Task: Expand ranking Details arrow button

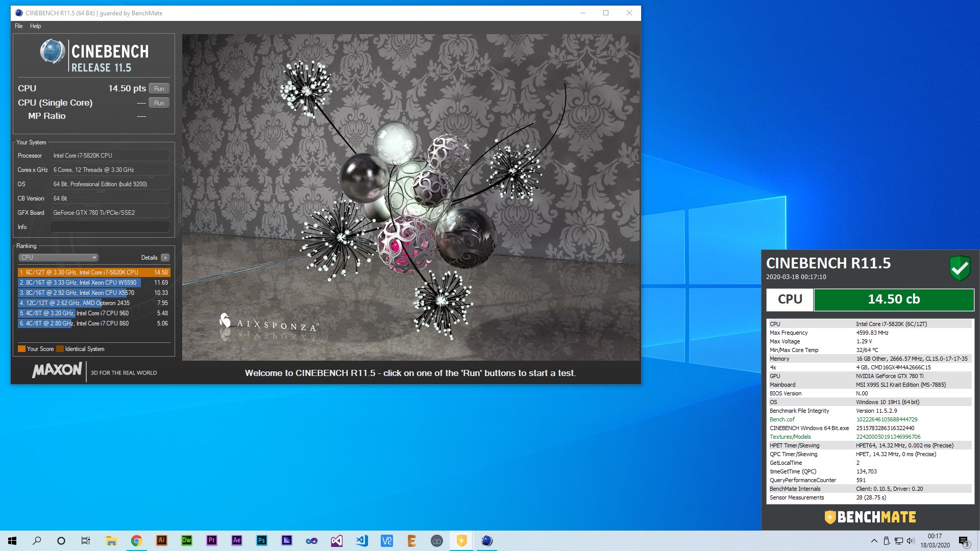Action: click(165, 258)
